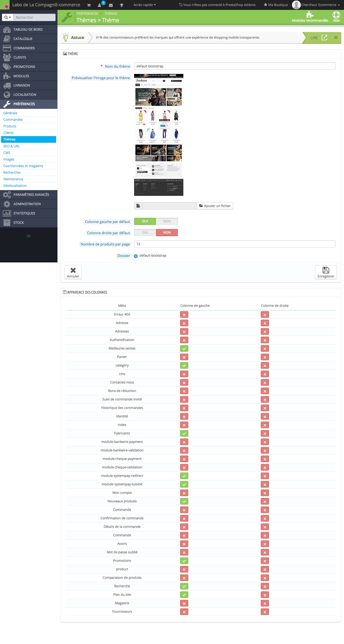Select the default-bootstrap Dossier radio button
Screen dimensions: 344x644
(x=136, y=256)
